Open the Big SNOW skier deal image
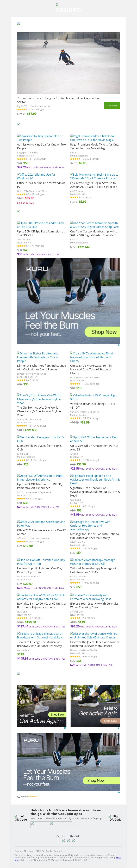The width and height of the screenshot is (137, 868). (68, 63)
